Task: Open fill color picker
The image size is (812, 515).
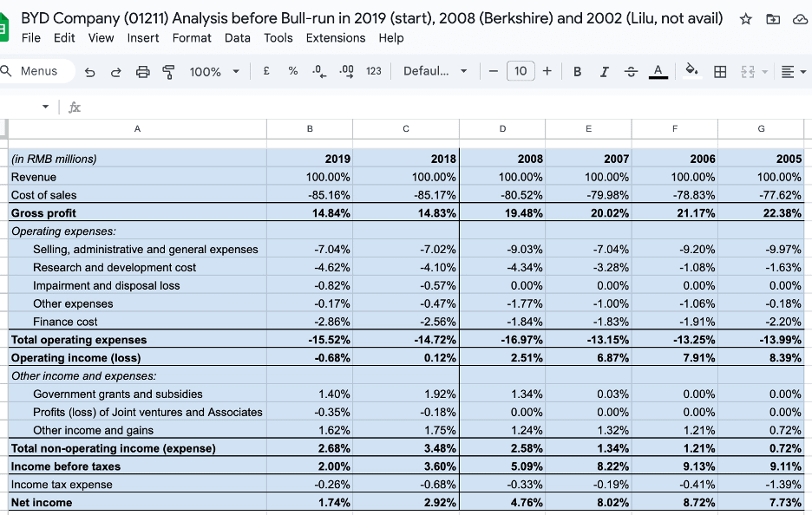Action: click(x=692, y=70)
